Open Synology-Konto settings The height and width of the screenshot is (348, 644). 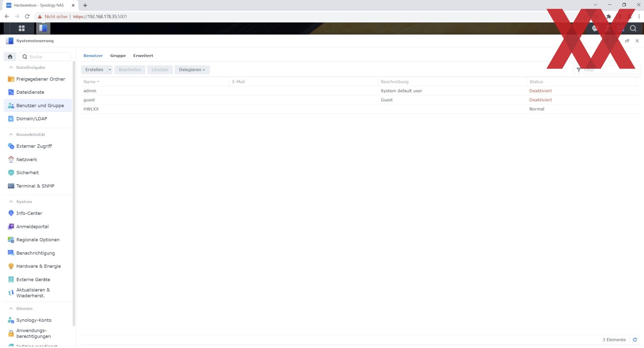coord(38,320)
